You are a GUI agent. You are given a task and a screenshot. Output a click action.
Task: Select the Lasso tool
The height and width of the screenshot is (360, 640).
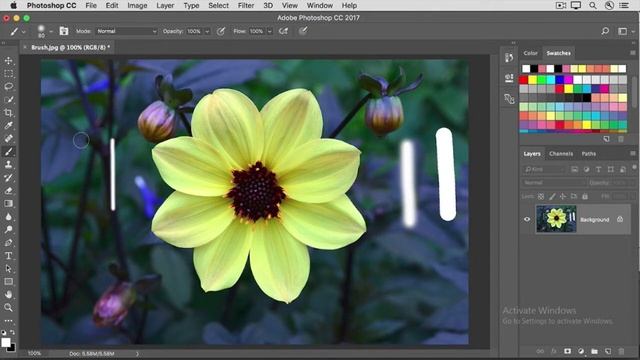(9, 87)
